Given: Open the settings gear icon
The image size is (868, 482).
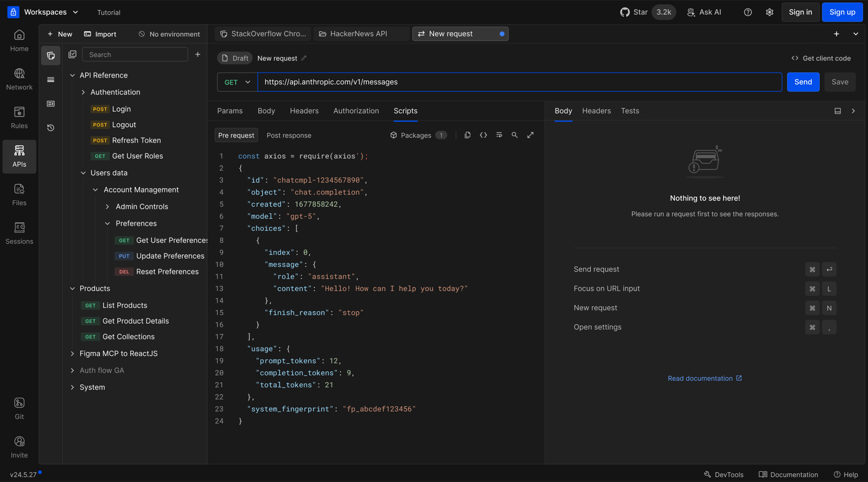Looking at the screenshot, I should click(769, 12).
